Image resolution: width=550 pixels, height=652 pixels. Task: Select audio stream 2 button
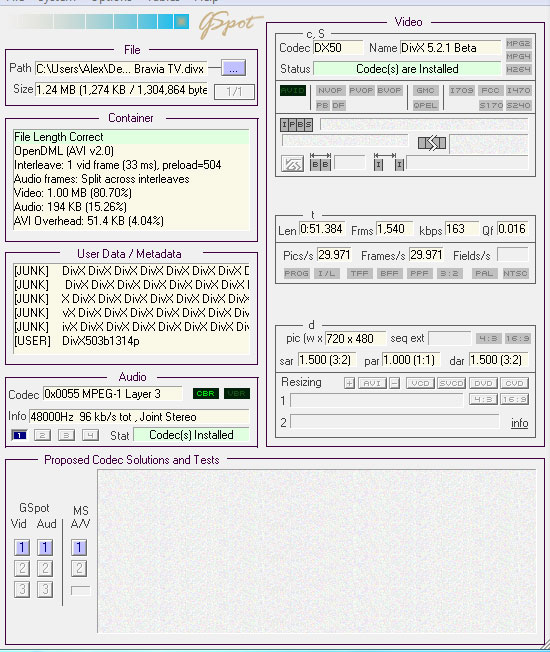42,435
